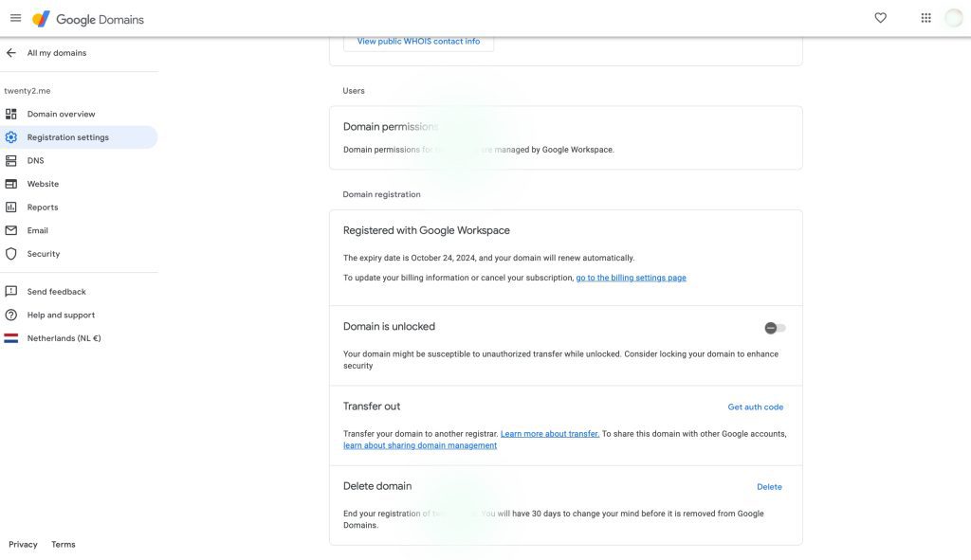The height and width of the screenshot is (560, 971).
Task: Click the Transfer out heading
Action: tap(372, 406)
